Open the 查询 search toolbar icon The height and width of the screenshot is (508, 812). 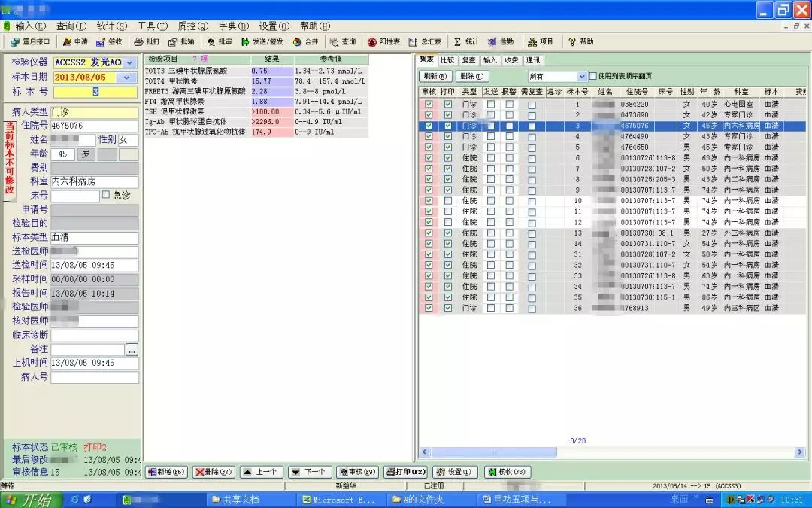343,42
